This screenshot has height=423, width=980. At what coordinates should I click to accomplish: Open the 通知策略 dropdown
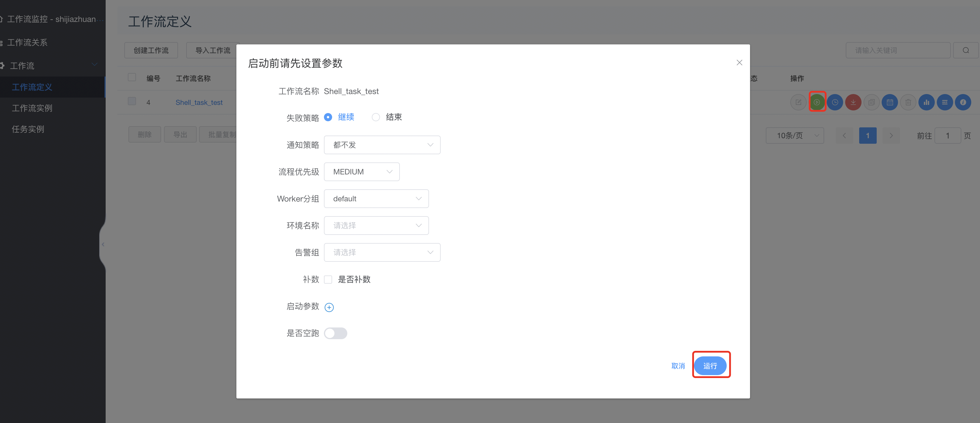(x=382, y=145)
